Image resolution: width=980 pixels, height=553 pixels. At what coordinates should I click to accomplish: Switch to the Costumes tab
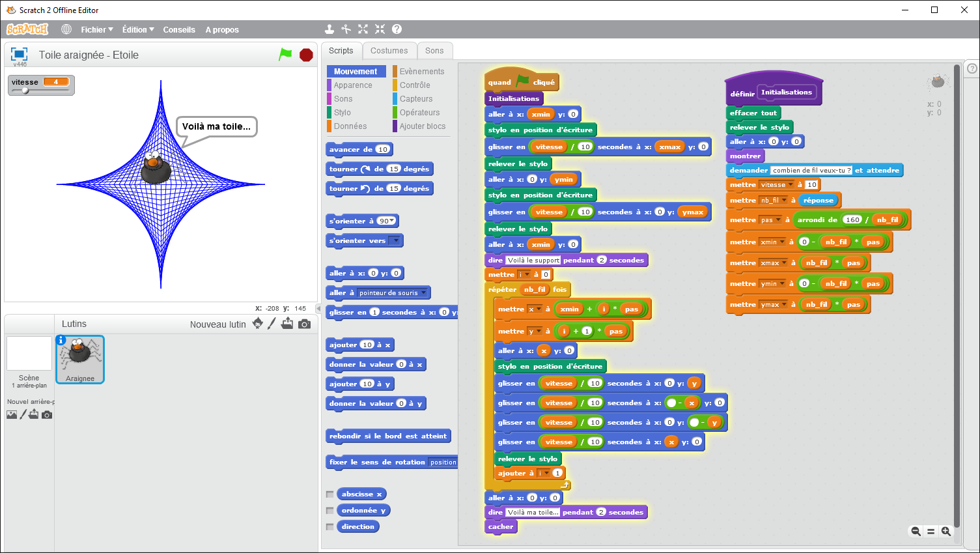[389, 51]
